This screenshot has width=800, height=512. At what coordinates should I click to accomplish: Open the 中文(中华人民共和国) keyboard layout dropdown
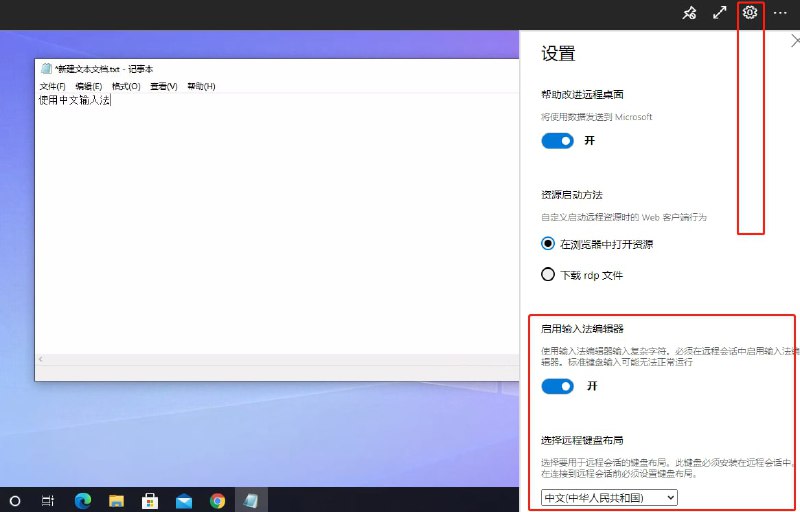coord(609,497)
